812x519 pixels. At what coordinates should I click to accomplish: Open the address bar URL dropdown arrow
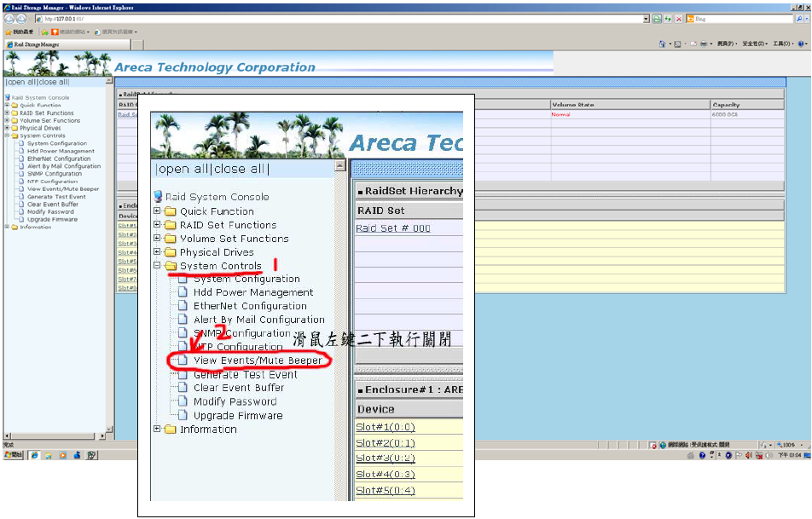[x=645, y=18]
